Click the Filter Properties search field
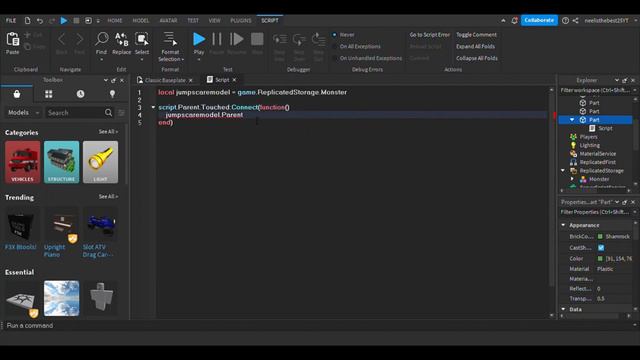640x360 pixels. pos(595,212)
